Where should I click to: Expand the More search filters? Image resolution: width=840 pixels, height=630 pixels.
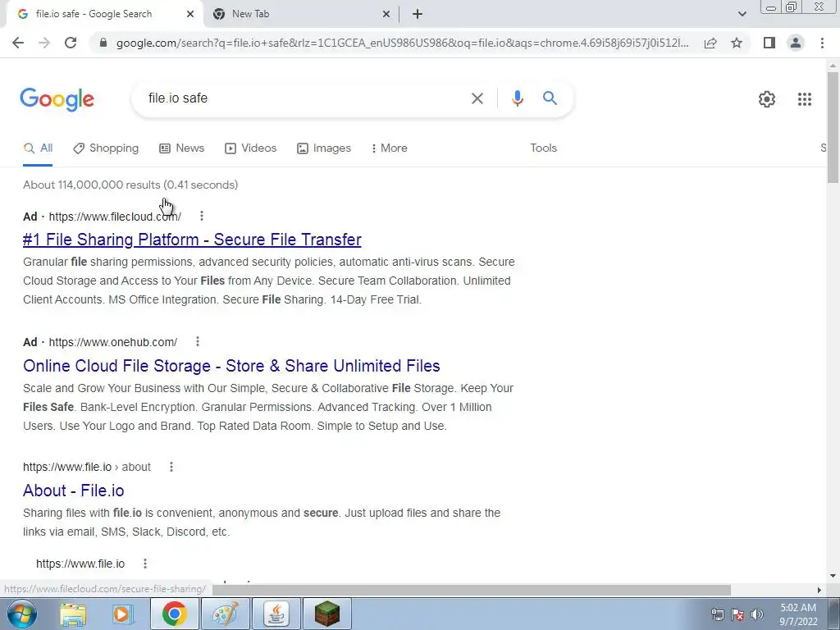389,148
